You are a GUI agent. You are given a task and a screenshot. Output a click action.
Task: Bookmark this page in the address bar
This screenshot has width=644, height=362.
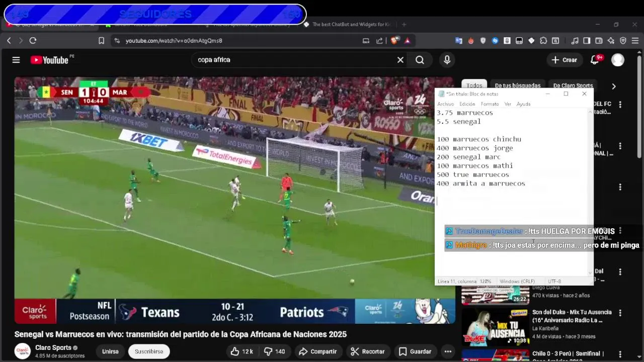click(101, 41)
